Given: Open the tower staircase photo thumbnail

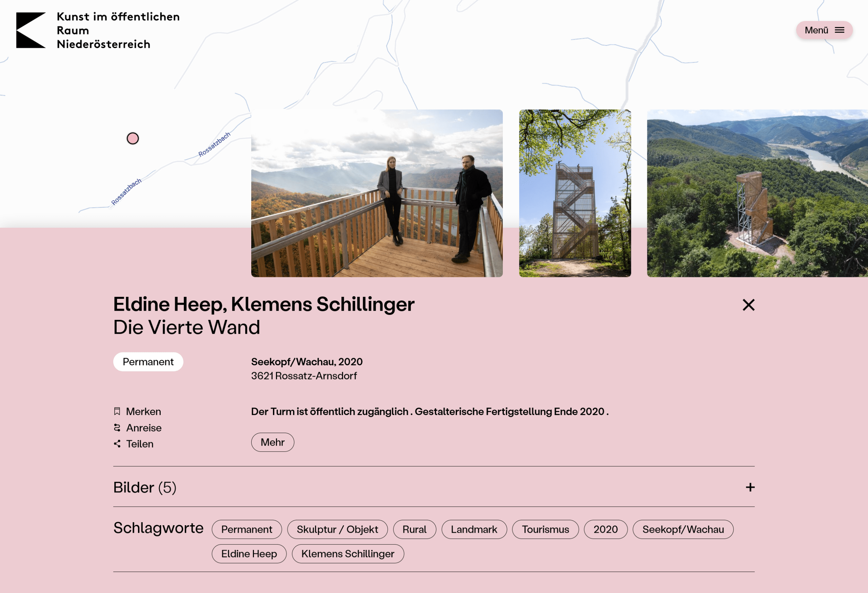Looking at the screenshot, I should pyautogui.click(x=574, y=193).
